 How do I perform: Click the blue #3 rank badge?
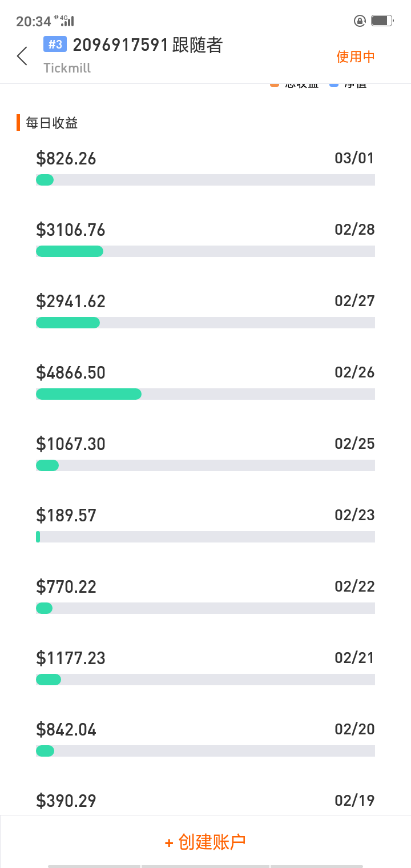click(x=55, y=45)
